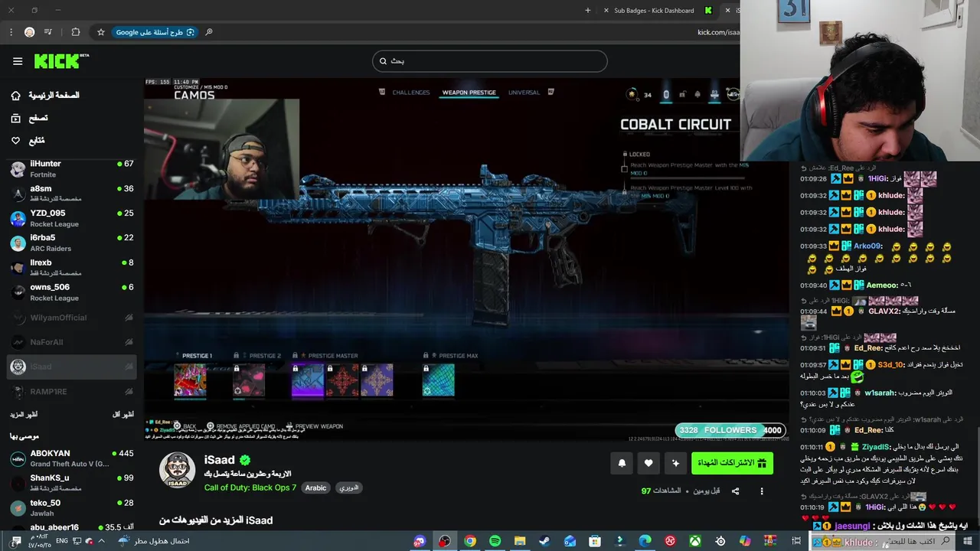Open teko_50 Jawlah channel
Image resolution: width=980 pixels, height=551 pixels.
(72, 507)
